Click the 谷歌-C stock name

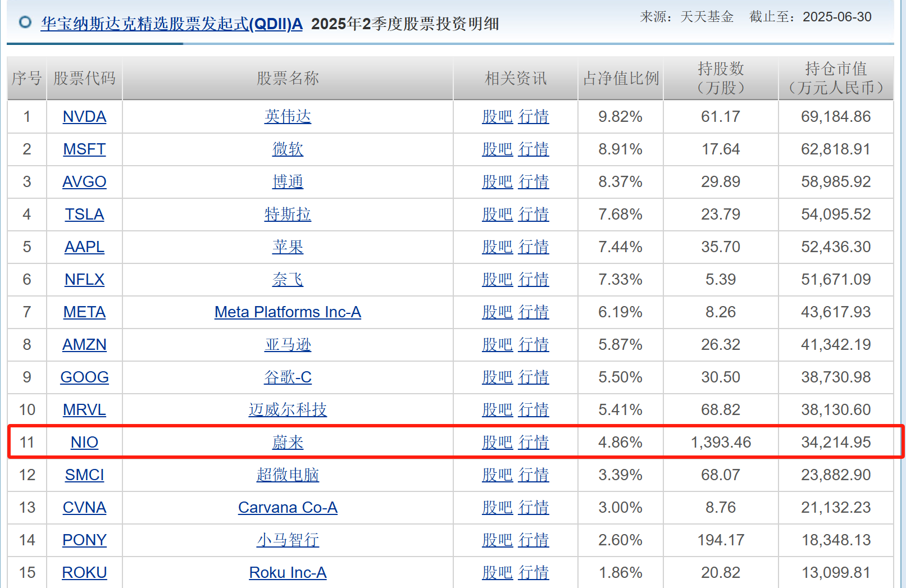point(288,377)
